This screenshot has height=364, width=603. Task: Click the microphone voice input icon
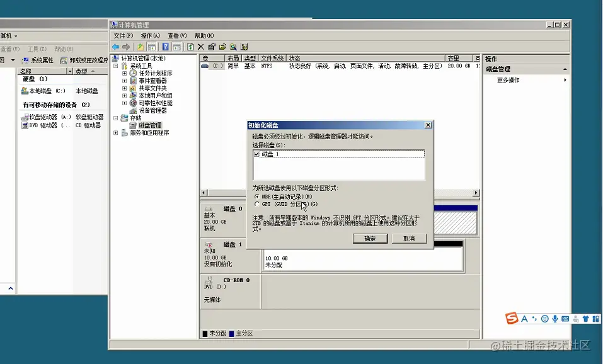coord(555,319)
